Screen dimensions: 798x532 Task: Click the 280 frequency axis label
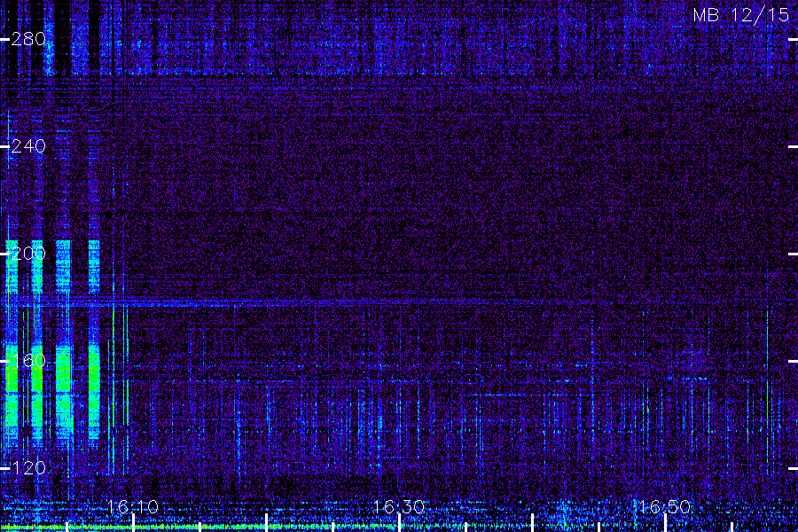pos(28,39)
